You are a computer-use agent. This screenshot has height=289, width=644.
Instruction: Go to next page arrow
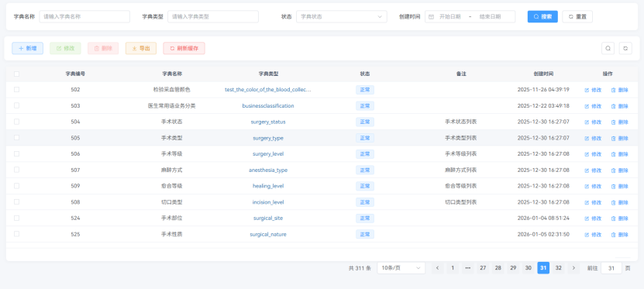[573, 268]
